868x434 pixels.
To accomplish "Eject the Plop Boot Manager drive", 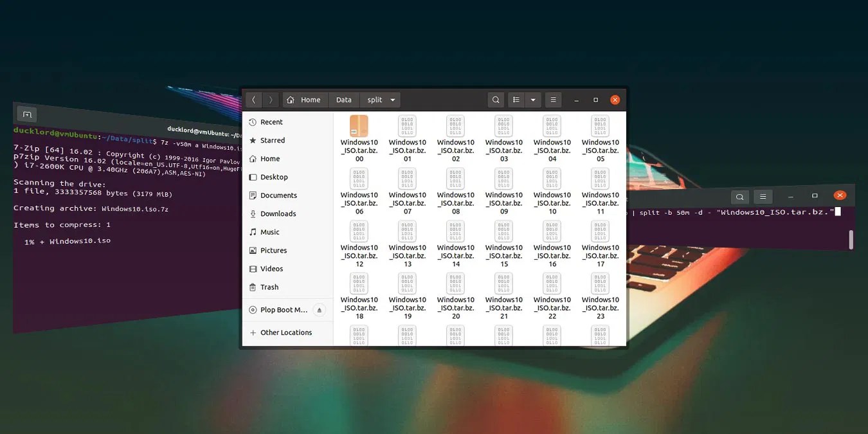I will 319,309.
